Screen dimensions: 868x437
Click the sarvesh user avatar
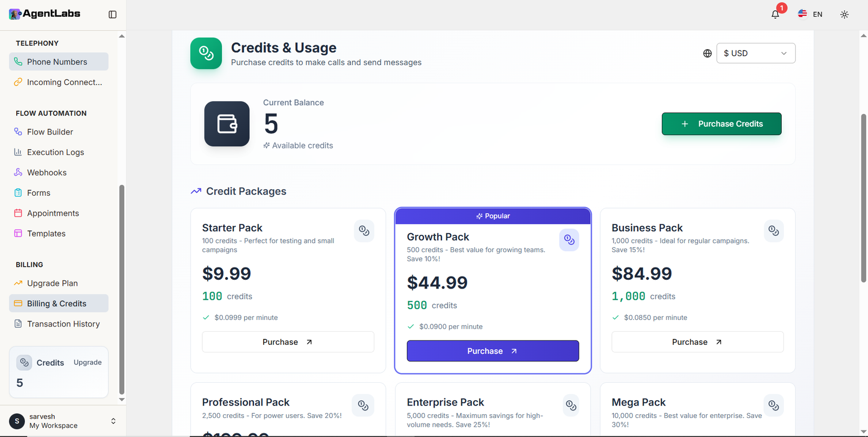[x=17, y=421]
